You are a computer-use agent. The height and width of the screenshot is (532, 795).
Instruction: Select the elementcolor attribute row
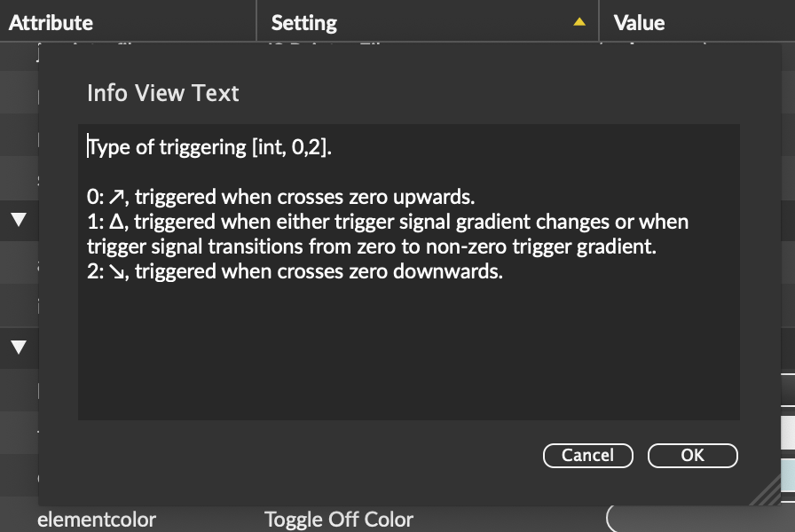(97, 520)
